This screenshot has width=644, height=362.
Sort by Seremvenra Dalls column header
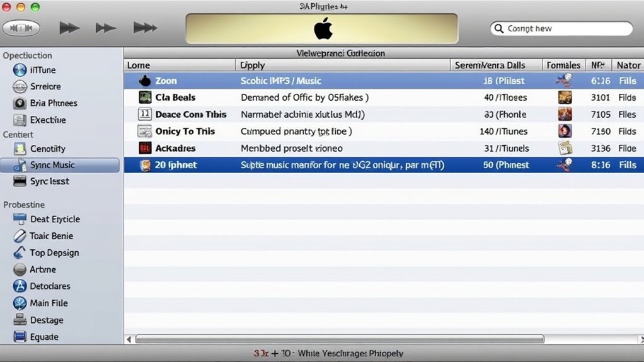point(497,65)
